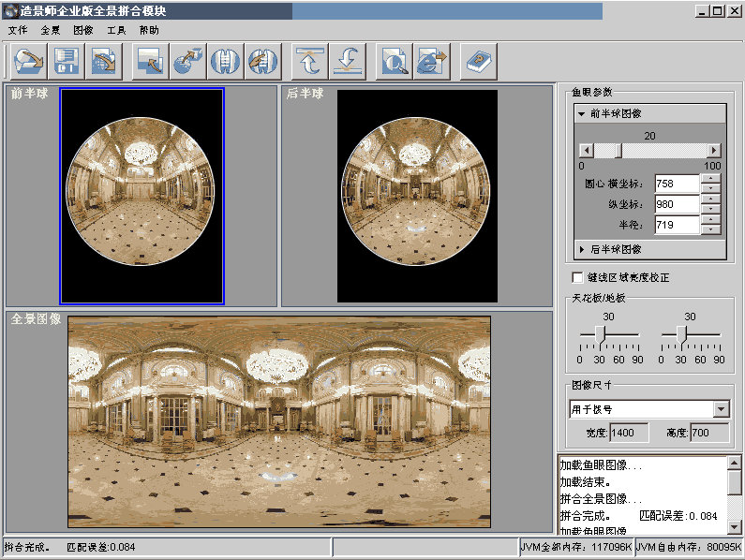Click the JVM自由内存 status entry

[x=689, y=547]
